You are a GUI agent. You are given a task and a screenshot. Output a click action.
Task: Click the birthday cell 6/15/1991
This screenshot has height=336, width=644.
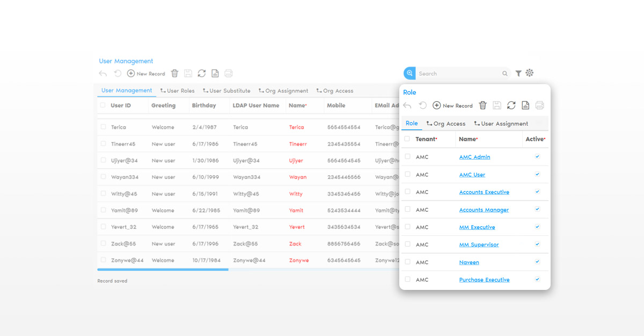click(x=206, y=193)
